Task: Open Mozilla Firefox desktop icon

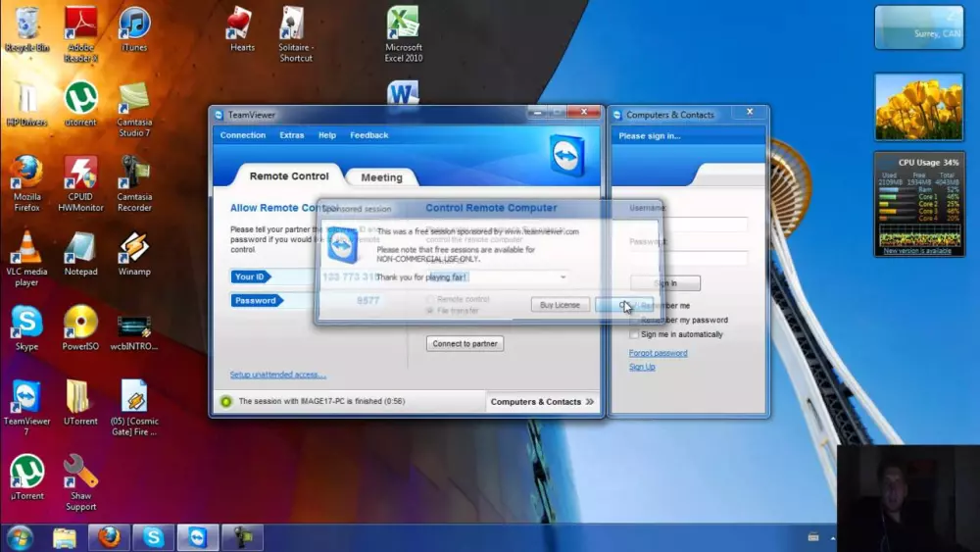Action: tap(26, 183)
